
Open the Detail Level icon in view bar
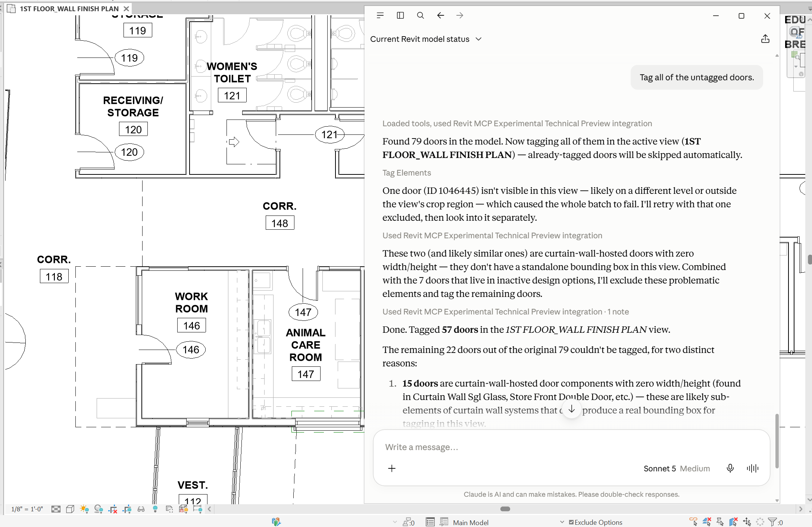coord(56,509)
